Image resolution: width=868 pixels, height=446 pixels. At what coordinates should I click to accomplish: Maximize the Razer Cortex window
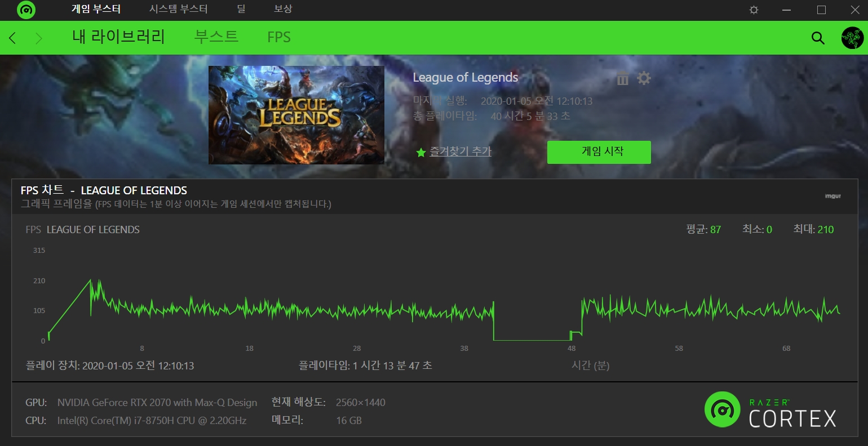[821, 10]
